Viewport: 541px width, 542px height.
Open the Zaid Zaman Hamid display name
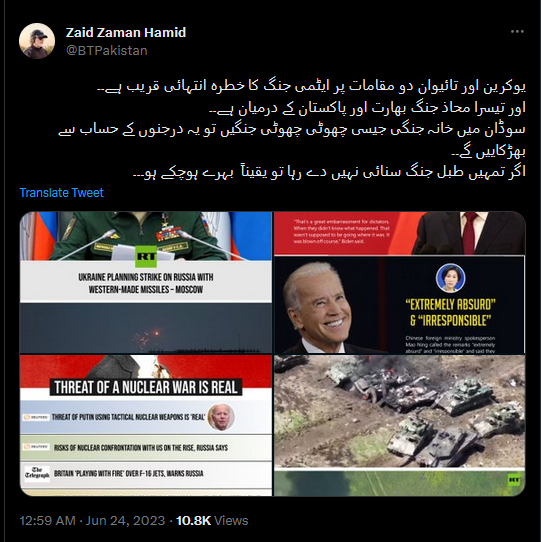126,32
